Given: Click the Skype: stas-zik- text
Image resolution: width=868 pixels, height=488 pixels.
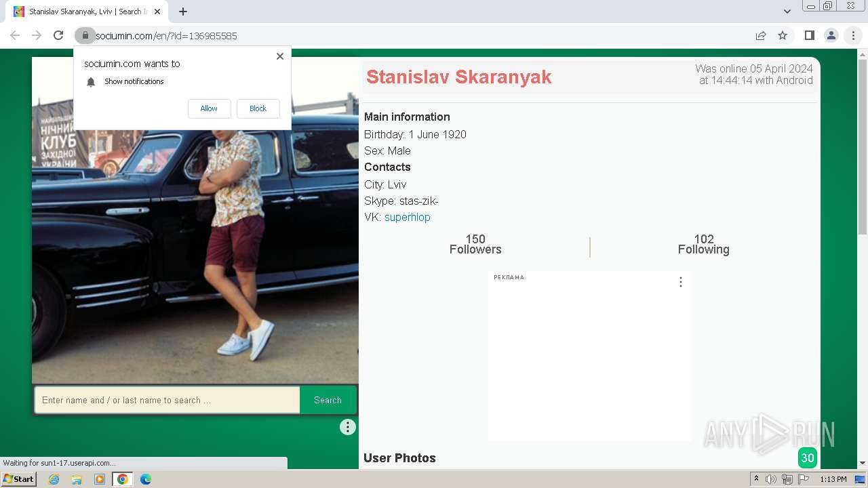Looking at the screenshot, I should (401, 201).
